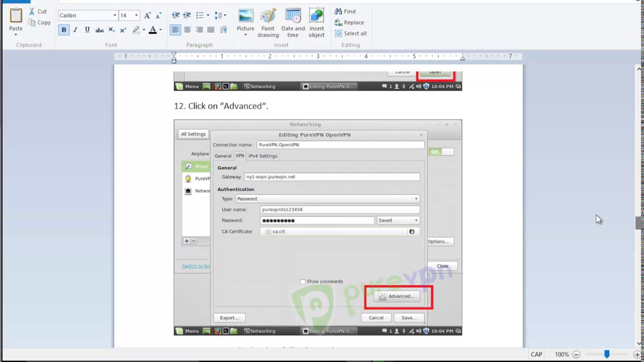Expand the Picture options arrow
Image resolution: width=644 pixels, height=362 pixels.
(x=246, y=35)
